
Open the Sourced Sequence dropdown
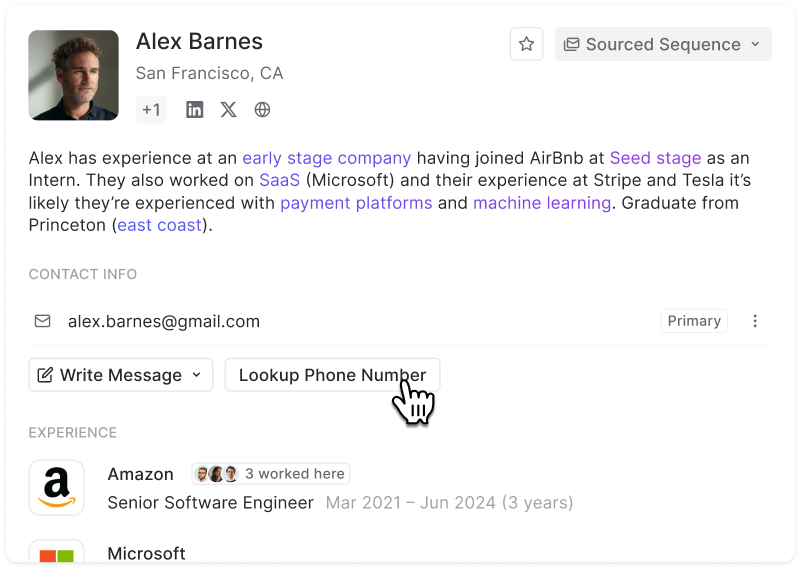point(663,44)
